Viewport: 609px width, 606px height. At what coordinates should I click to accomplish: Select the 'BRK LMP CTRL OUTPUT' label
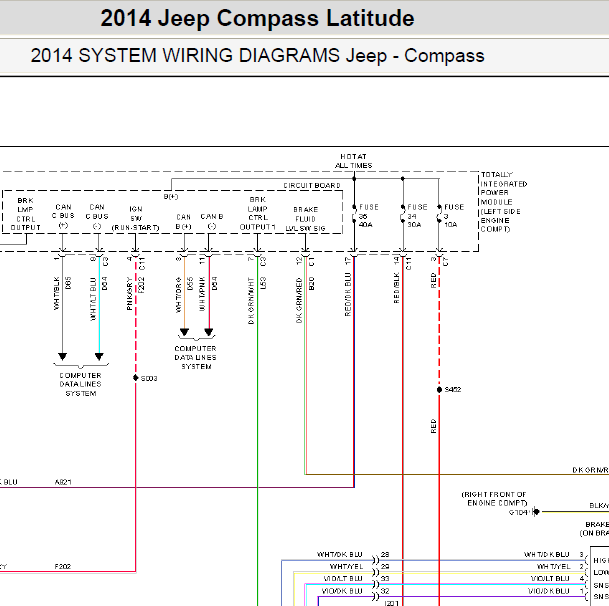tap(26, 214)
